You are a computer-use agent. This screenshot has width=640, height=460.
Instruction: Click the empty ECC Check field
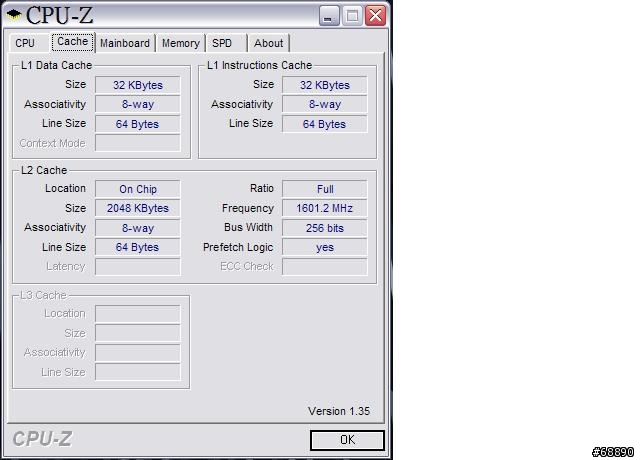tap(324, 267)
